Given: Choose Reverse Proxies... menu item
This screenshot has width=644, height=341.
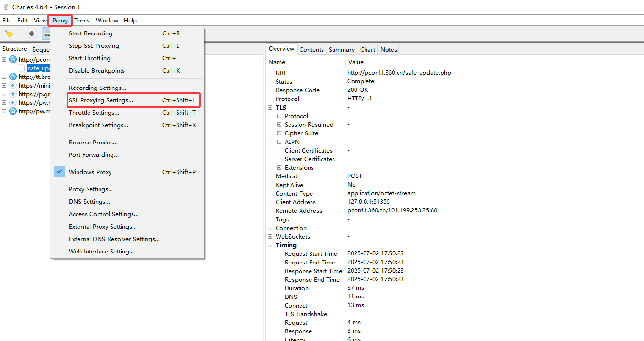Looking at the screenshot, I should tap(127, 143).
